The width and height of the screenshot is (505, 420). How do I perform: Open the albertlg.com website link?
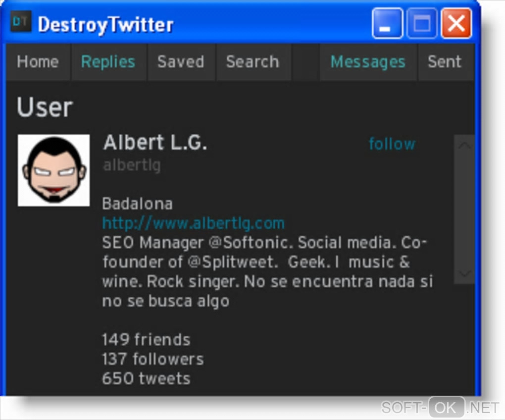(193, 223)
